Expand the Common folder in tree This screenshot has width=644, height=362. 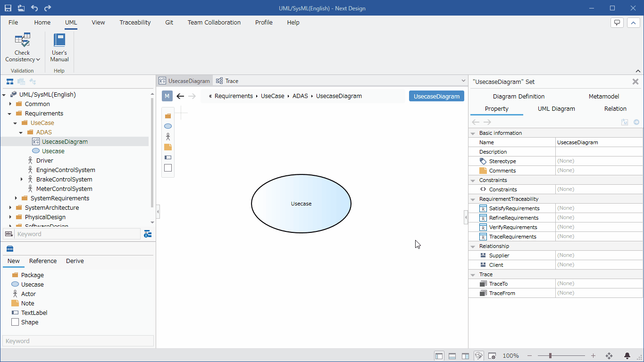pyautogui.click(x=10, y=104)
